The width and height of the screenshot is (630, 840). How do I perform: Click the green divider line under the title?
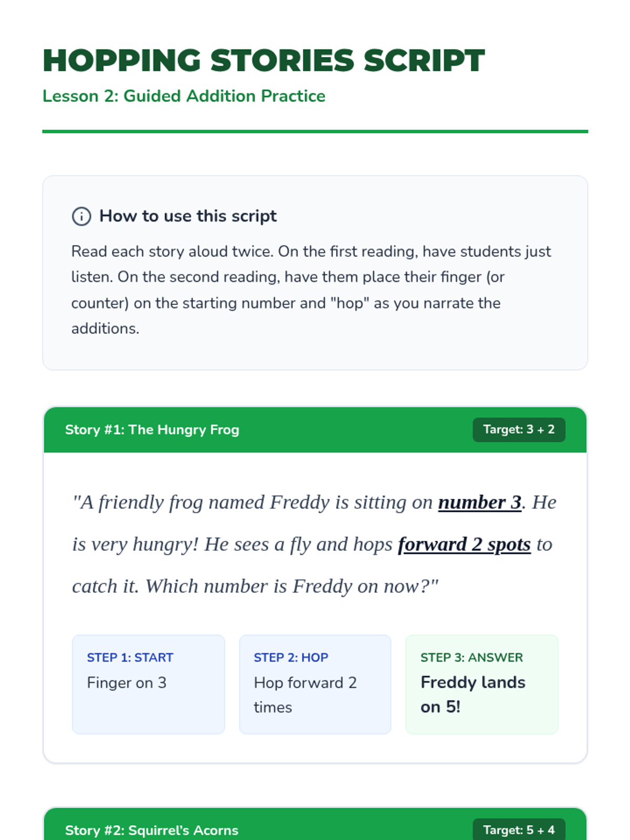(x=315, y=131)
